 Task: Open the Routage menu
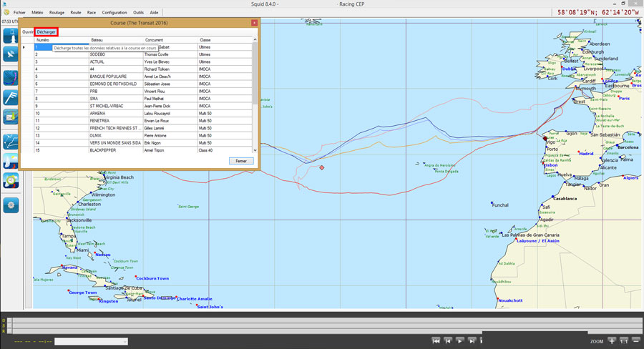pyautogui.click(x=57, y=12)
